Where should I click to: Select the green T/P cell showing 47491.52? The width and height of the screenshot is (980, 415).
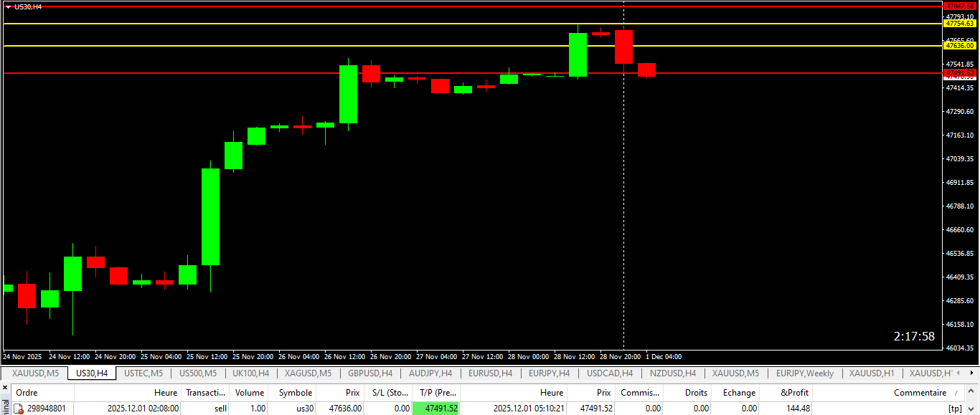(435, 409)
